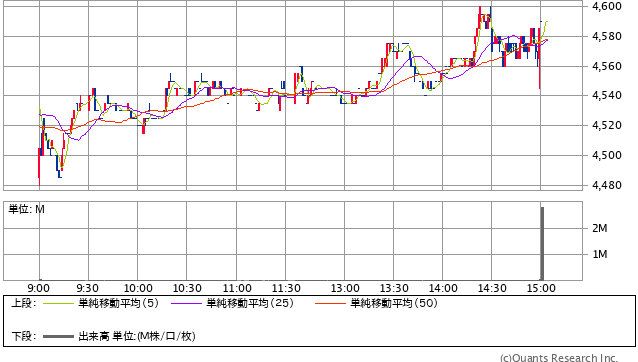Click the 14:30 time axis label
The width and height of the screenshot is (638, 362).
[x=492, y=288]
